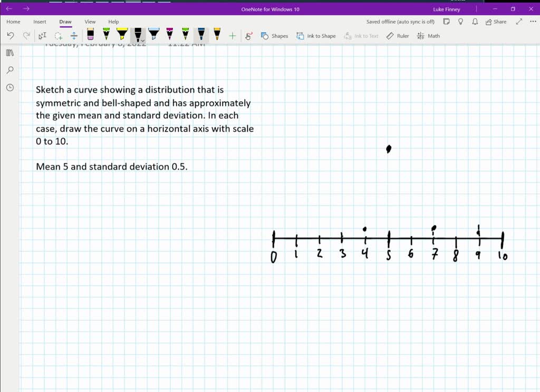Restore down the OneNote window
Image resolution: width=540 pixels, height=392 pixels.
(513, 9)
